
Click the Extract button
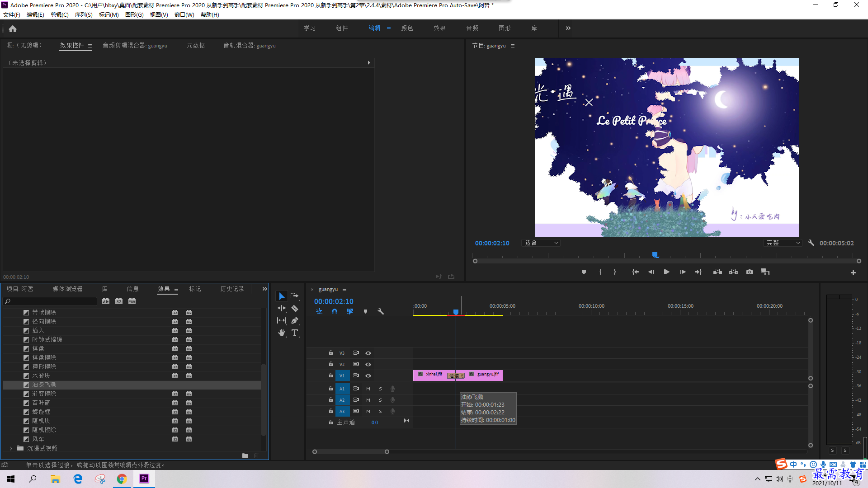pos(733,272)
